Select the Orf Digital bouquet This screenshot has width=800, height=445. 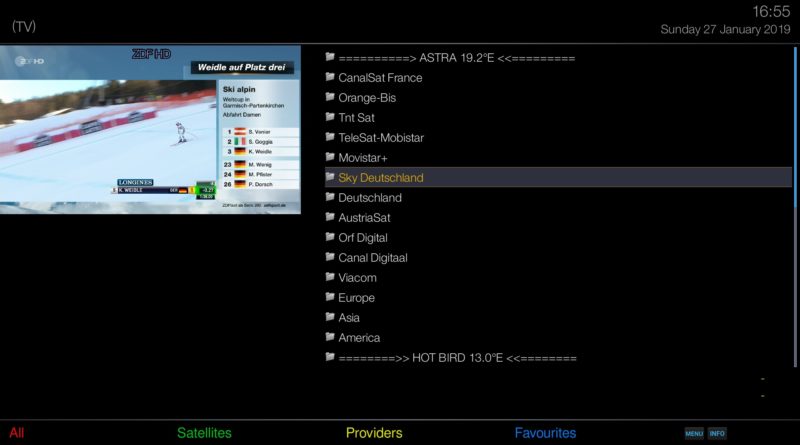(x=558, y=238)
